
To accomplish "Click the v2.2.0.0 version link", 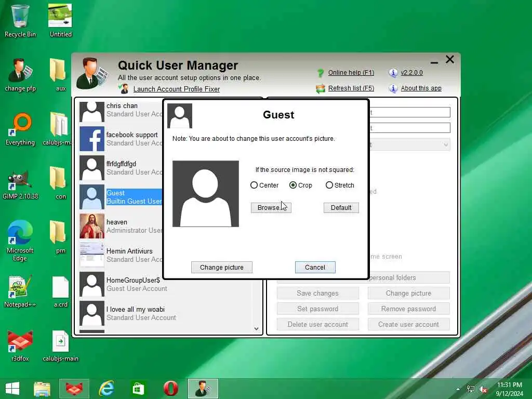I will coord(411,73).
